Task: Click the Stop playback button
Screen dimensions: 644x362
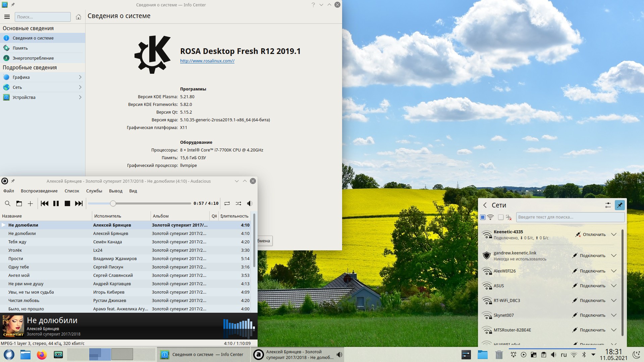Action: [67, 203]
